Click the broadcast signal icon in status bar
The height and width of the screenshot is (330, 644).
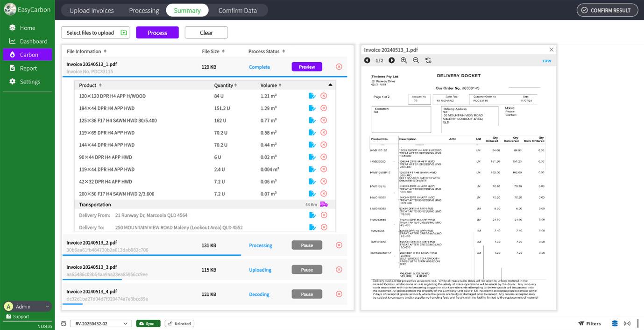(627, 323)
